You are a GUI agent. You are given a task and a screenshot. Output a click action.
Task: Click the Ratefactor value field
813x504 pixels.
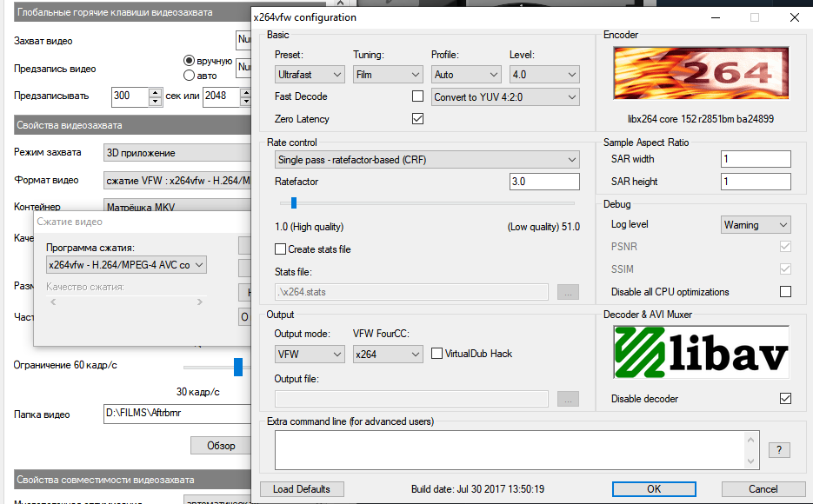coord(544,182)
